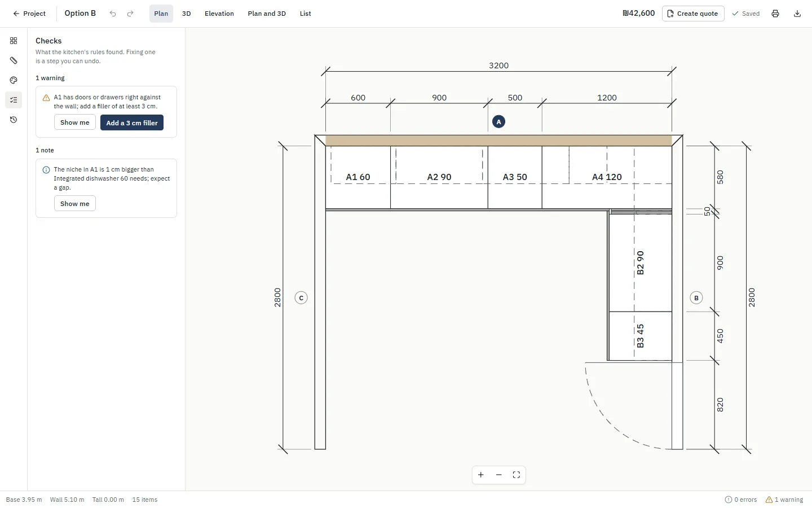812x508 pixels.
Task: Click Show me for niche note
Action: [75, 204]
